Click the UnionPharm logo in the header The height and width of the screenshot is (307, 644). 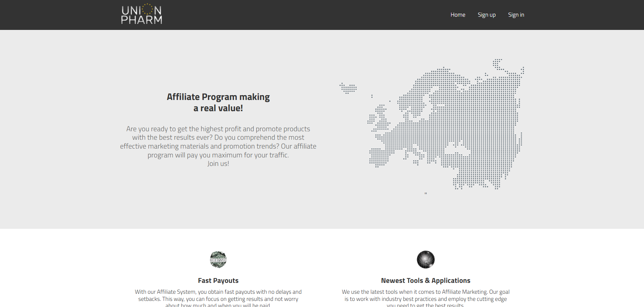(x=142, y=14)
